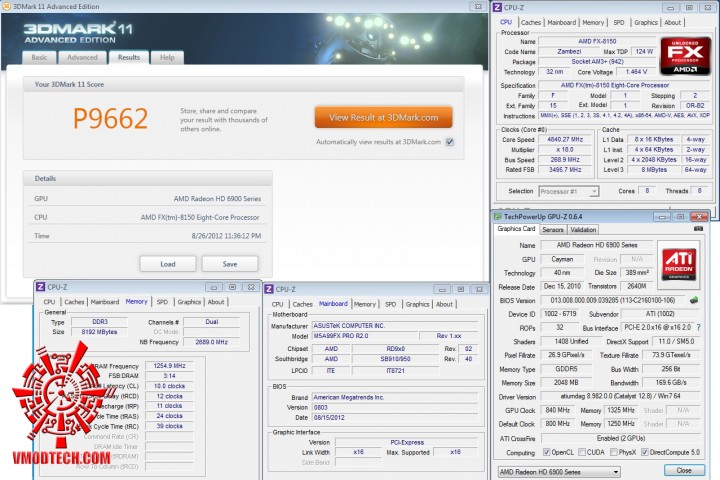
Task: Switch to the Basic tab in 3DMark
Action: coord(39,57)
